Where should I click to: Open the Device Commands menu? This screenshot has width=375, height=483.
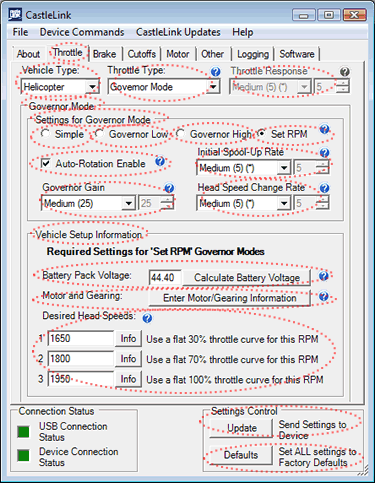pyautogui.click(x=82, y=32)
